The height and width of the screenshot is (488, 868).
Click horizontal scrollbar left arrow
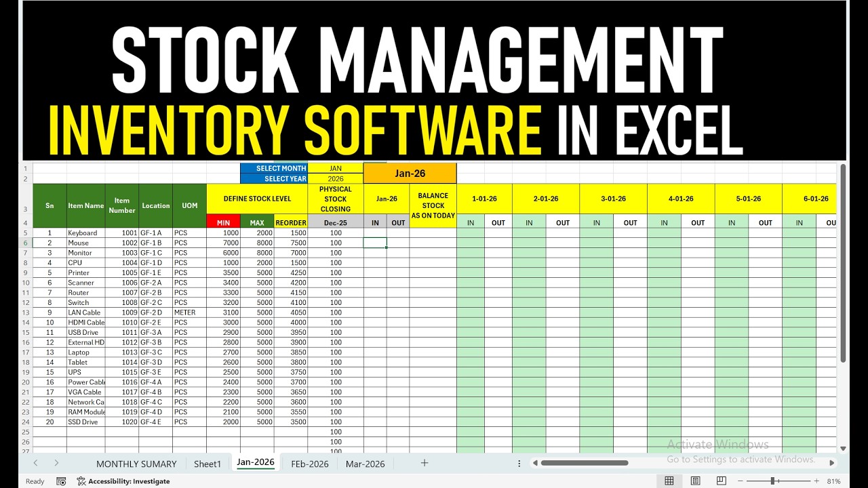[x=535, y=463]
